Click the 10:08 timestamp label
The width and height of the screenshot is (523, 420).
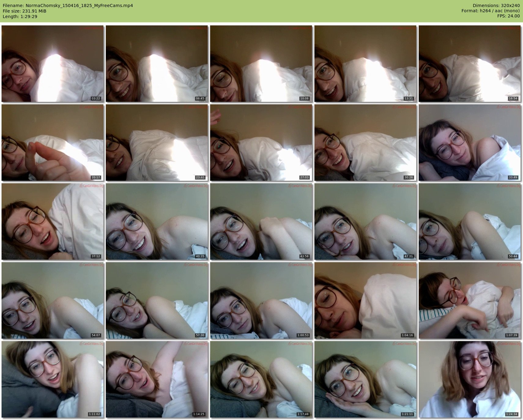304,98
